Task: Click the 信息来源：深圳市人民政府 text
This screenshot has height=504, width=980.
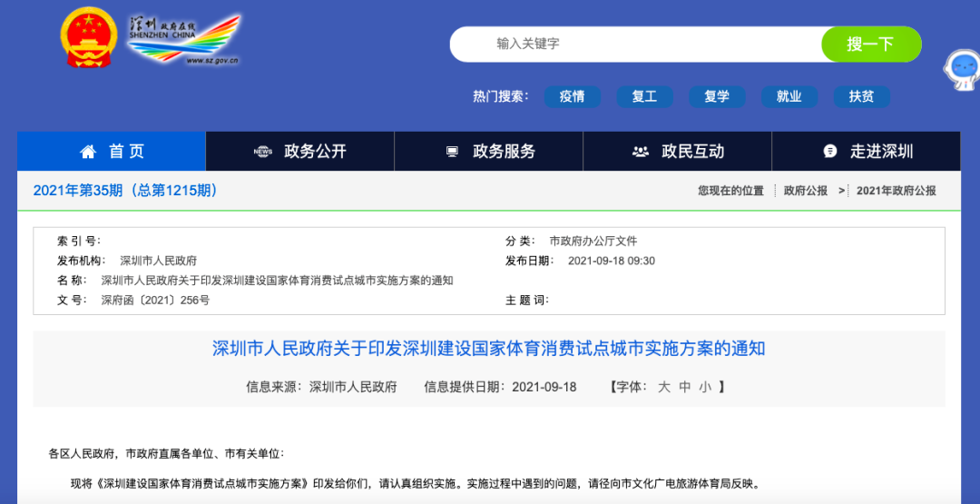Action: point(322,387)
